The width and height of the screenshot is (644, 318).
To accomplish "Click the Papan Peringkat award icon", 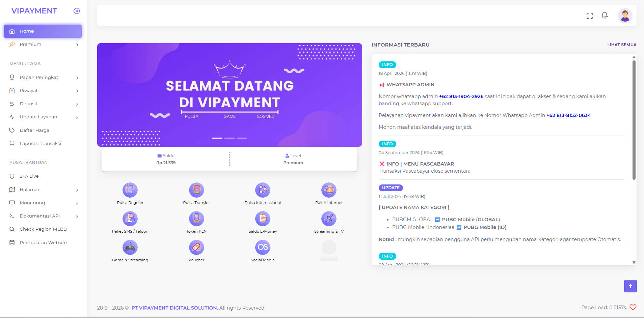I will click(x=12, y=77).
